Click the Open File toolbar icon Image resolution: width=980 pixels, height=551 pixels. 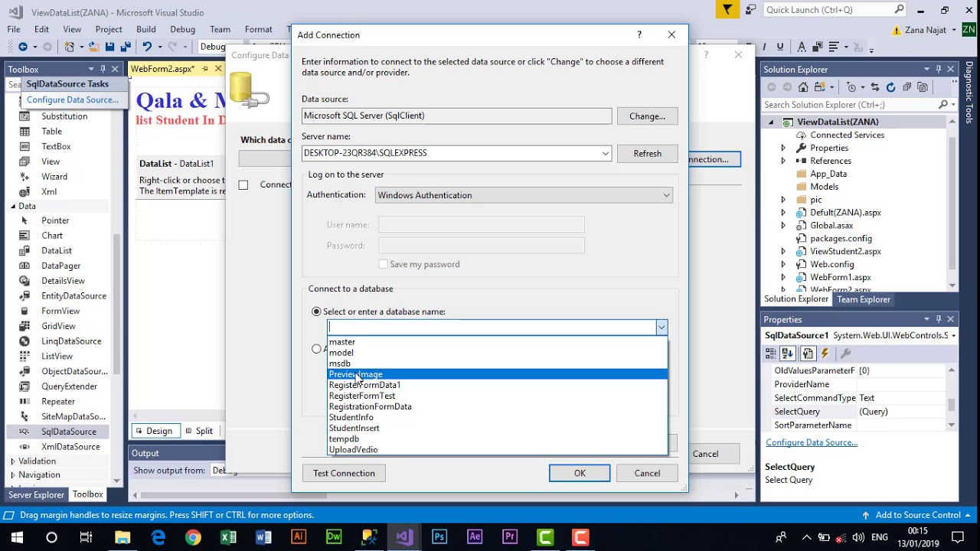click(94, 47)
